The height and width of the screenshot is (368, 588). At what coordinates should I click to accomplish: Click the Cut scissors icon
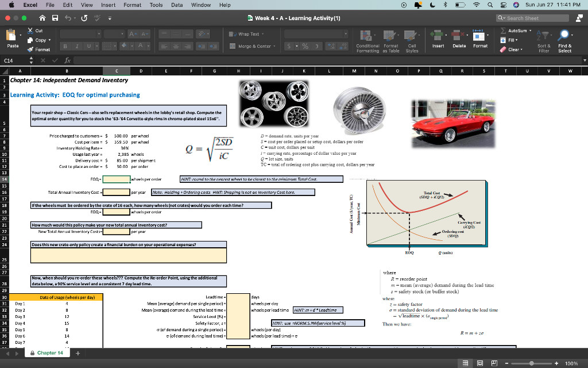coord(30,30)
